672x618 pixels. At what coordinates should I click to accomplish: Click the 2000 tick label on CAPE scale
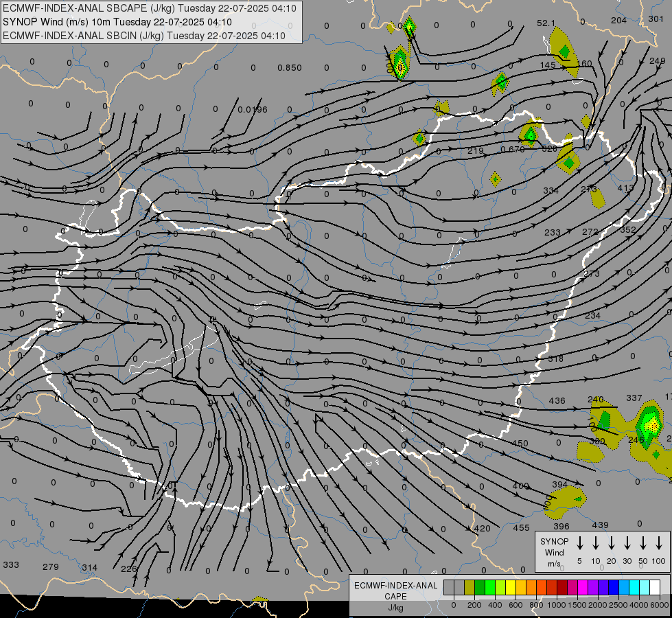(x=598, y=605)
